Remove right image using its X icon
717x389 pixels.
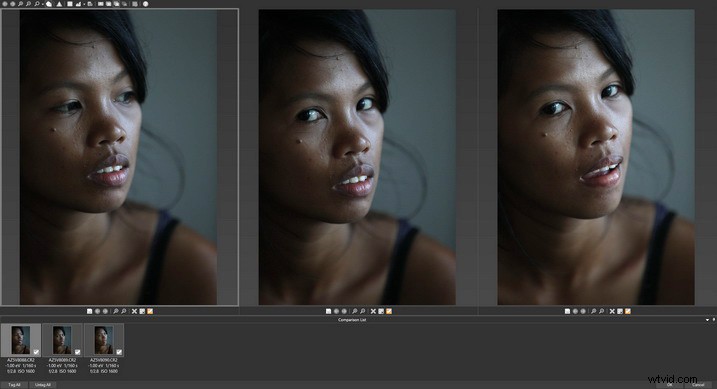click(x=612, y=311)
